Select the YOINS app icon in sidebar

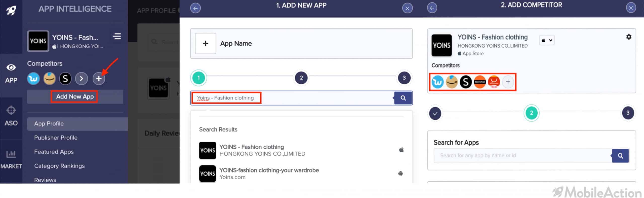coord(38,41)
